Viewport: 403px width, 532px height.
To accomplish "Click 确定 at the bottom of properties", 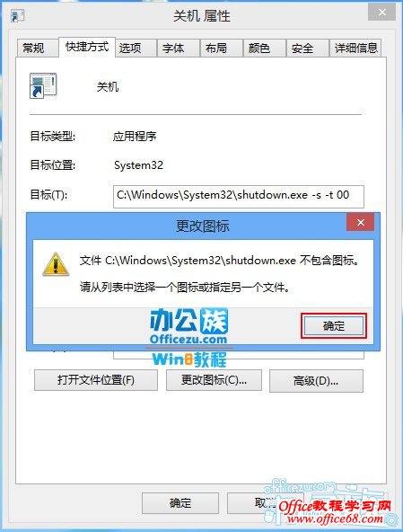I will coord(180,503).
